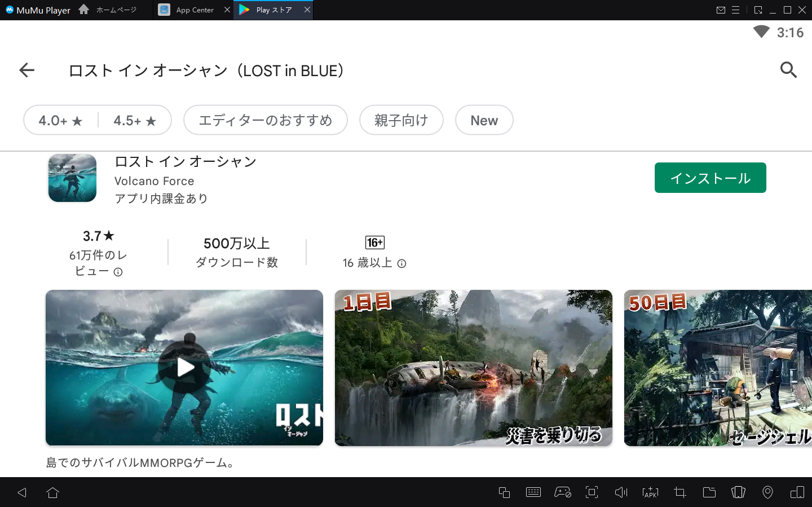The height and width of the screenshot is (507, 812).
Task: Go back with the arrow icon
Action: pos(27,70)
